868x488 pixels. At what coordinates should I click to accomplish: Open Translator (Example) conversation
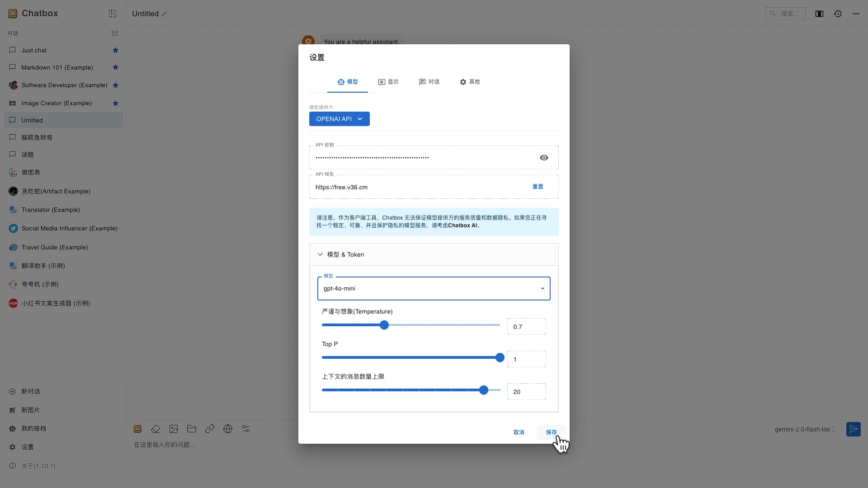pos(64,210)
